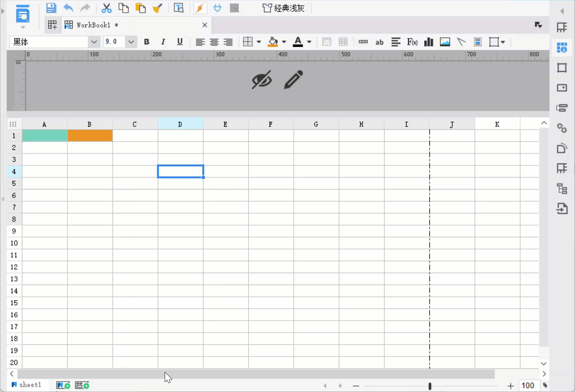Toggle the orange highlighted toolbar button
This screenshot has height=392, width=575.
(200, 8)
